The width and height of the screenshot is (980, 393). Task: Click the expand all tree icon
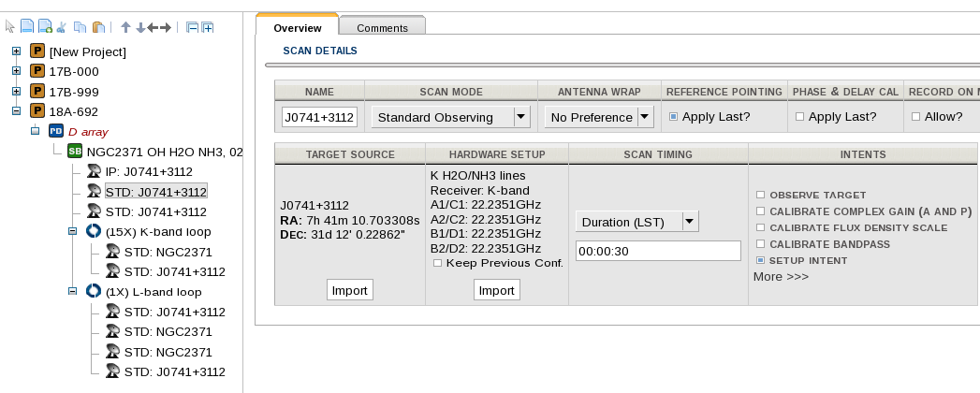pos(207,27)
